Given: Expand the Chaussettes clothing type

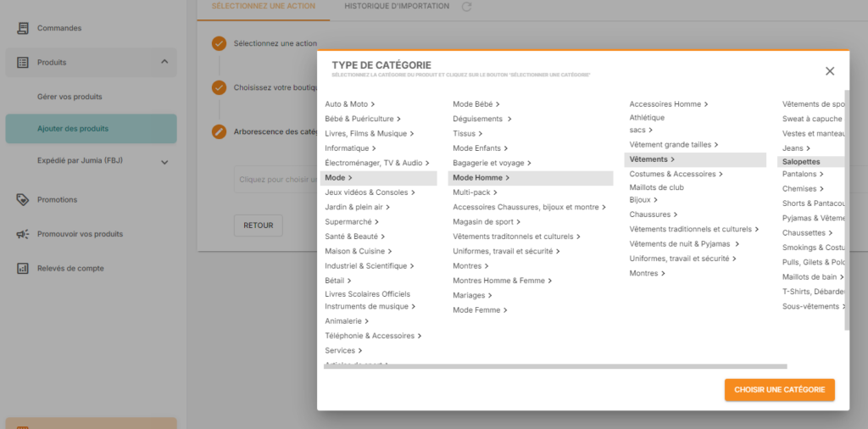Looking at the screenshot, I should point(807,233).
